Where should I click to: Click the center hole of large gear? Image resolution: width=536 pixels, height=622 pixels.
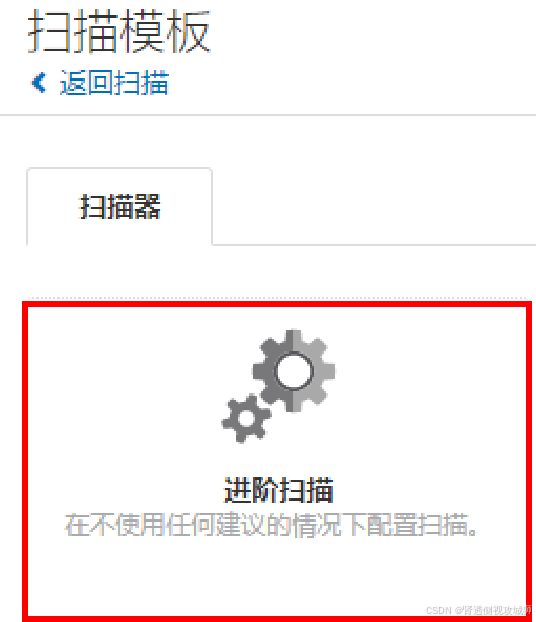tap(294, 371)
